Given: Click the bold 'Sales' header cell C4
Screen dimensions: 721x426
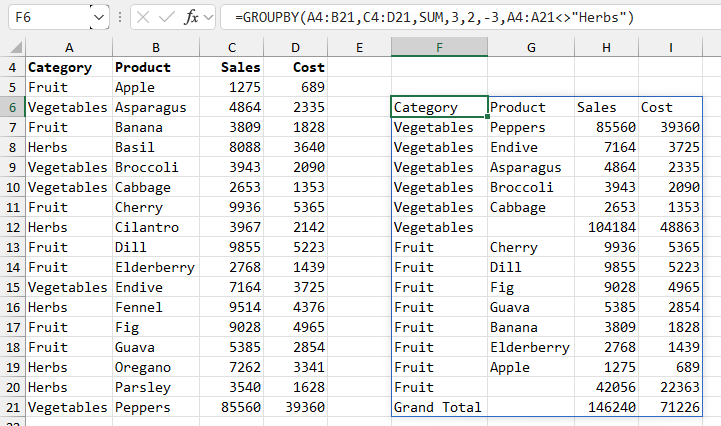Looking at the screenshot, I should click(232, 68).
